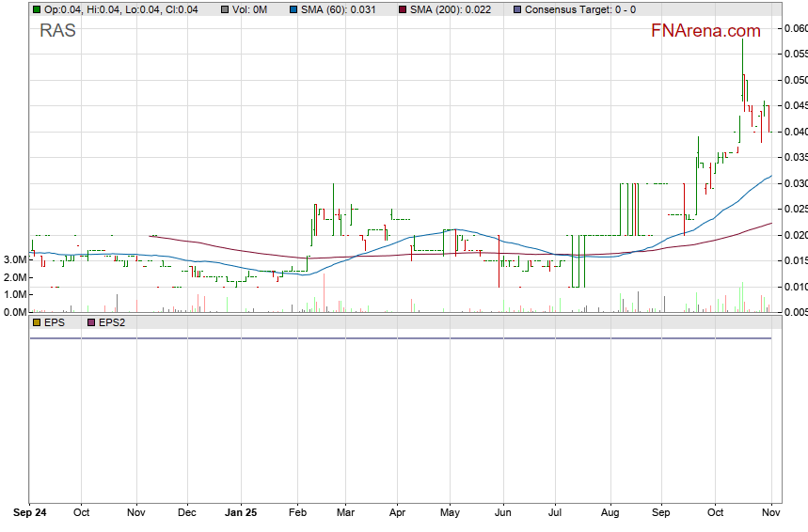The width and height of the screenshot is (808, 532).
Task: Select the Sep 24 date label
Action: point(30,514)
